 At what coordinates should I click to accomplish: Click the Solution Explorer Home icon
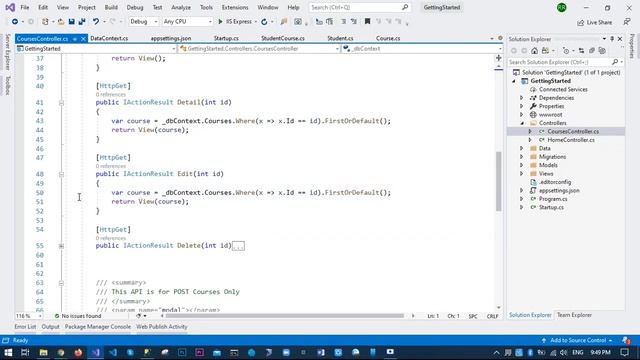(534, 51)
